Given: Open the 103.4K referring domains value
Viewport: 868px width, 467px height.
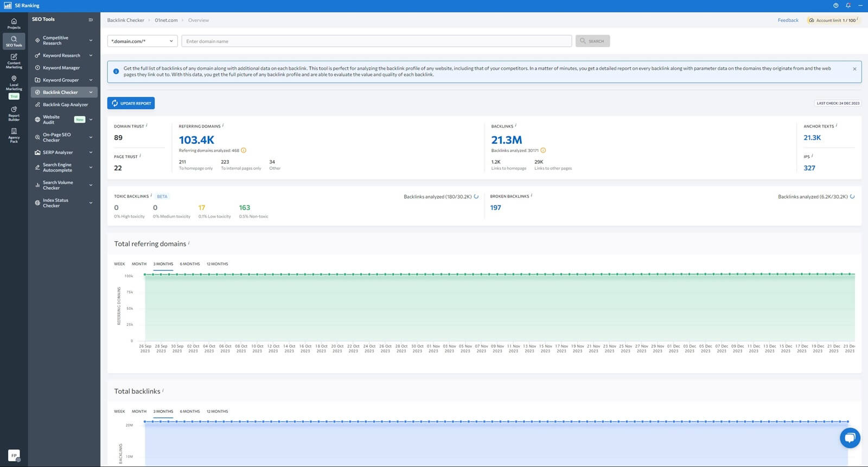Looking at the screenshot, I should [196, 140].
